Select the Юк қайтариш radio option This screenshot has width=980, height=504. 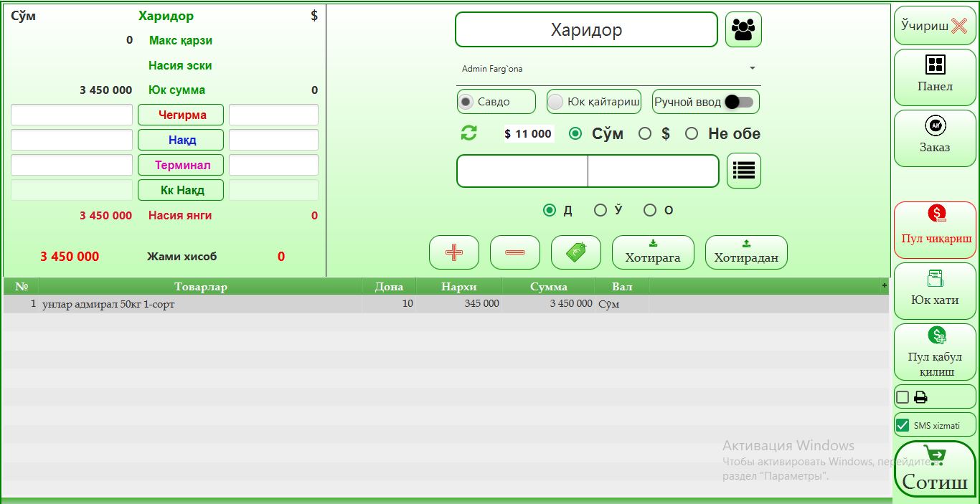pos(556,102)
